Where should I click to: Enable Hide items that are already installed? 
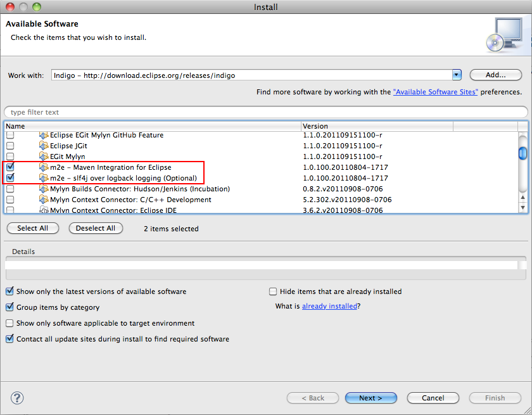(273, 291)
